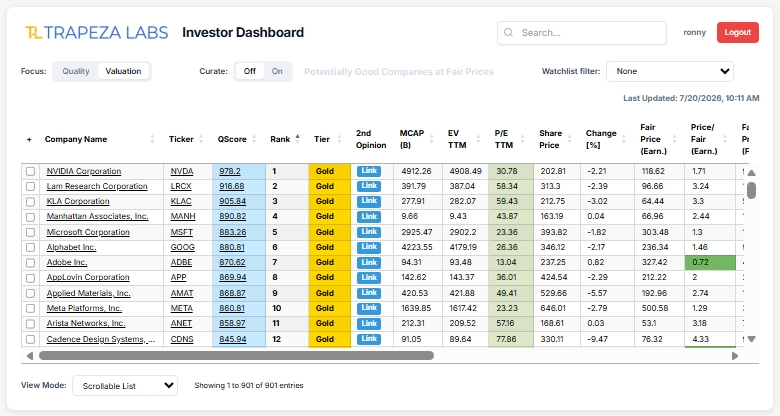Image resolution: width=780 pixels, height=416 pixels.
Task: Click MCAP value 4912.26
Action: pos(416,171)
